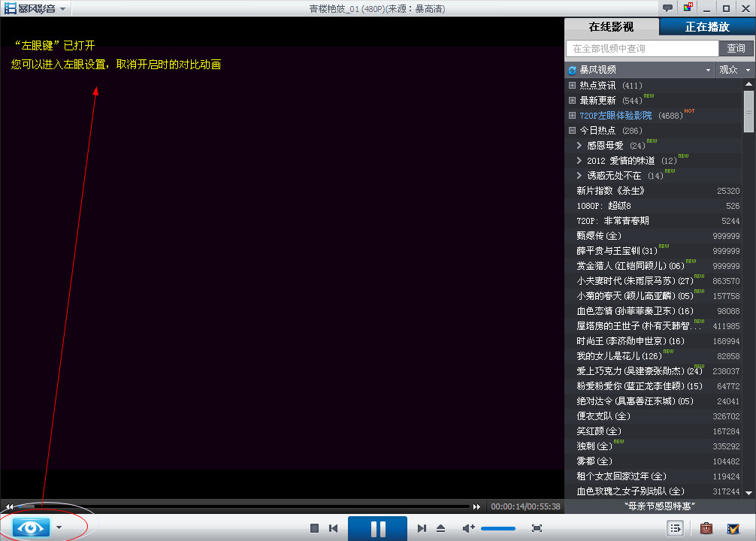
Task: Toggle the playlist panel icon
Action: [675, 528]
